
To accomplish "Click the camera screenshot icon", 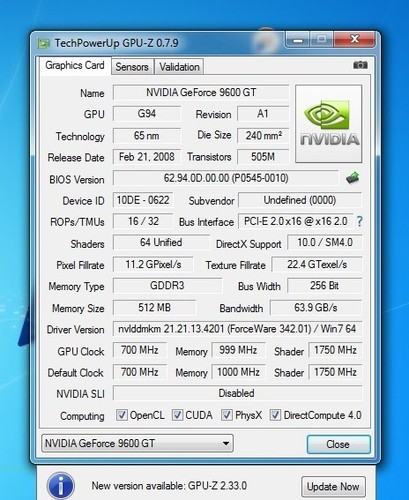I will point(360,65).
